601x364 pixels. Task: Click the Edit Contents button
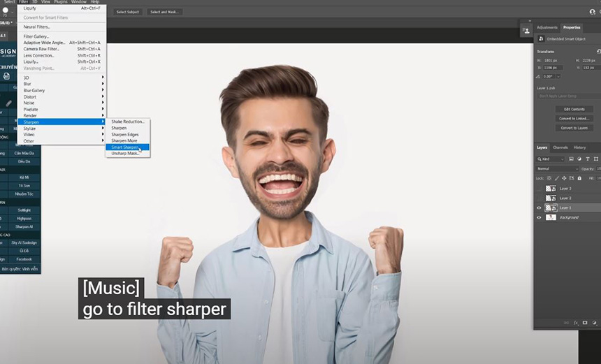tap(574, 109)
